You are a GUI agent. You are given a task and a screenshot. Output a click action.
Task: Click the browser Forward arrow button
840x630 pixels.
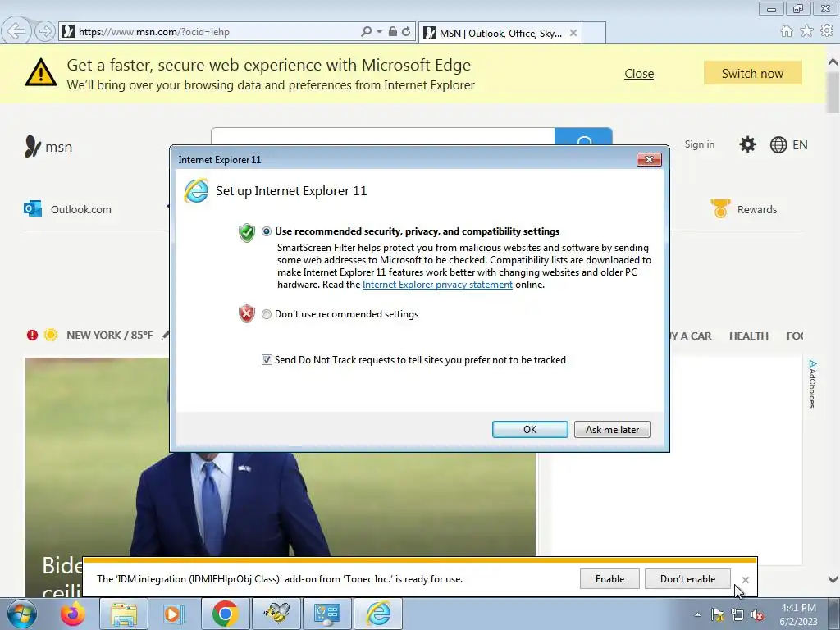[45, 32]
